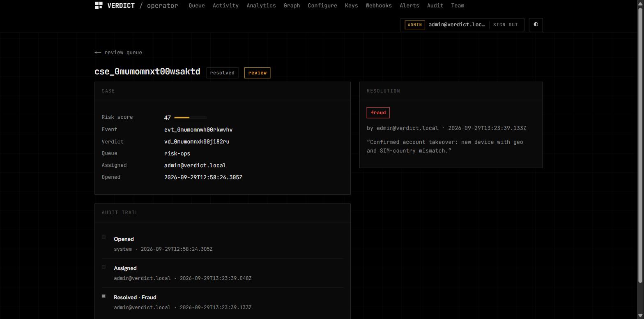Open the Configure page
Screen dimensions: 644x319
(322, 6)
